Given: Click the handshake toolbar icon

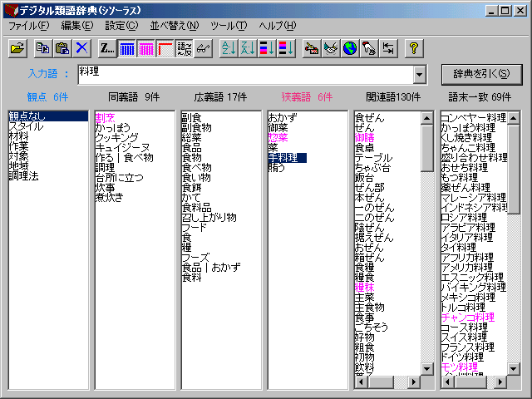Looking at the screenshot, I should (x=331, y=48).
